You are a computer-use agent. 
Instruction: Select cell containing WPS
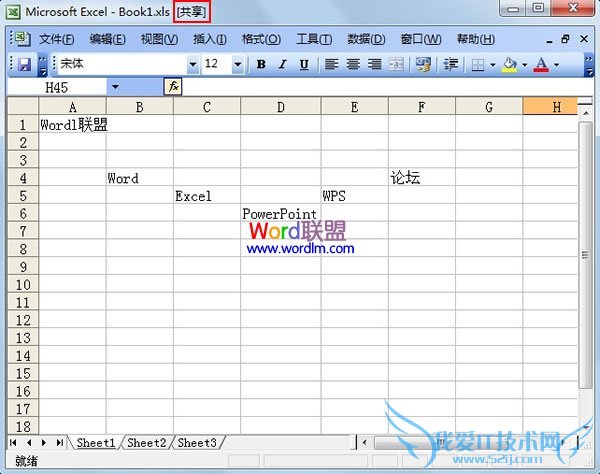click(355, 196)
